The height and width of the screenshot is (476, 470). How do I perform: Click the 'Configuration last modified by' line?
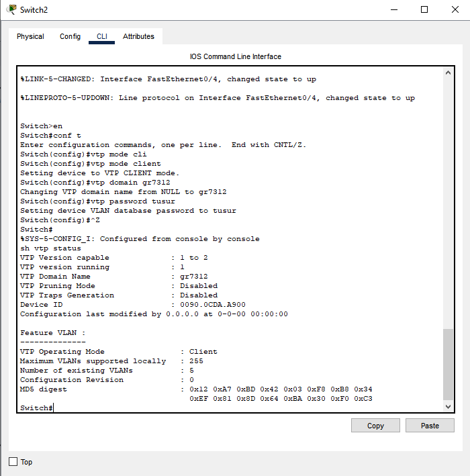154,314
